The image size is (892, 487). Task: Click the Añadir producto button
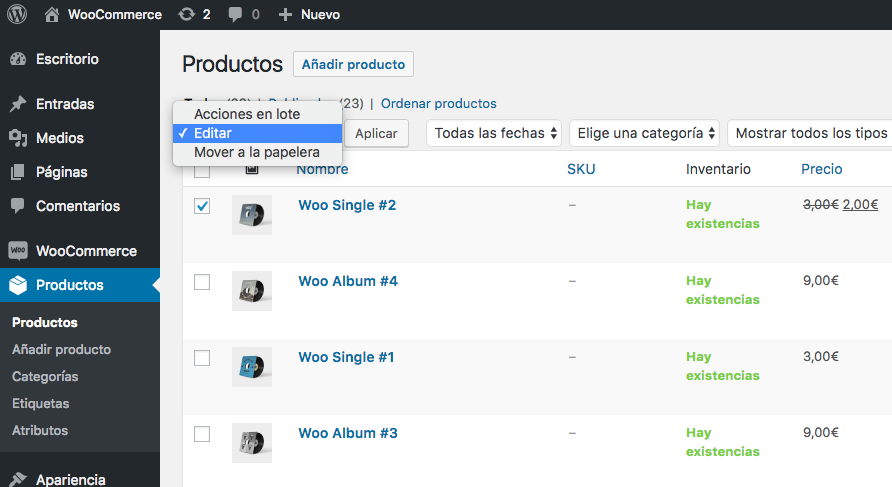tap(353, 64)
